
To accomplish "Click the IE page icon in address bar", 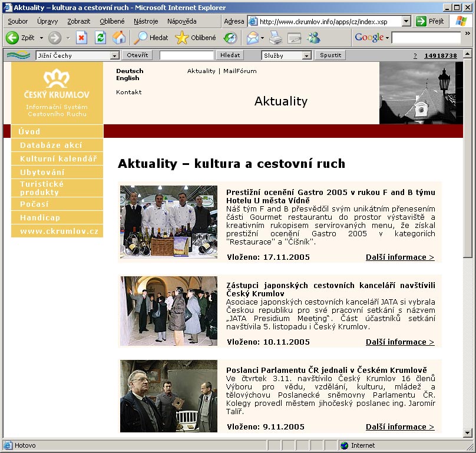I will 253,22.
